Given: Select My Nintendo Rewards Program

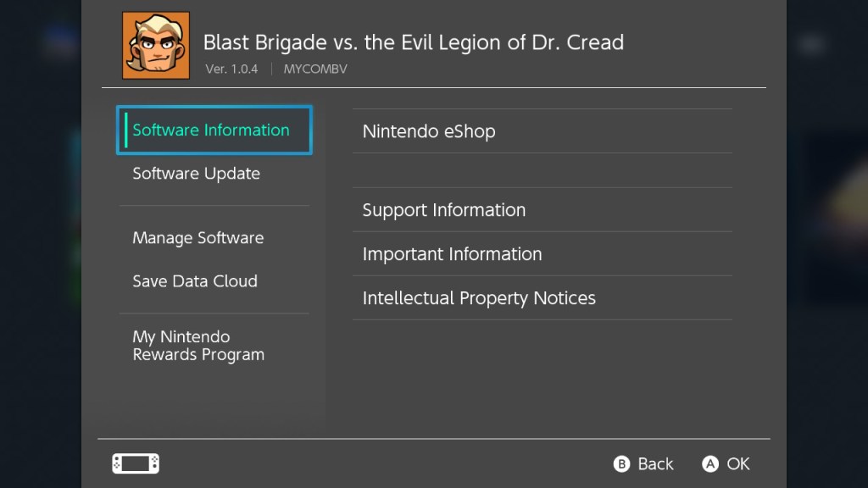Looking at the screenshot, I should [x=198, y=346].
